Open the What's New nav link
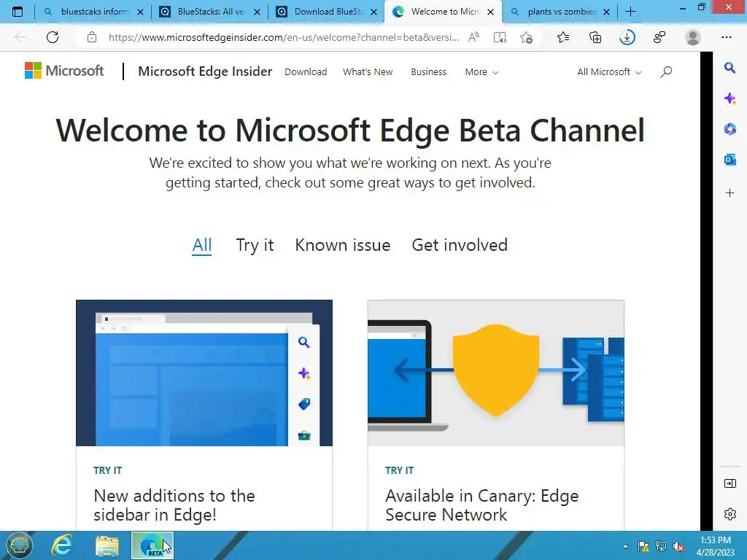Screen dimensions: 747x560 point(368,72)
